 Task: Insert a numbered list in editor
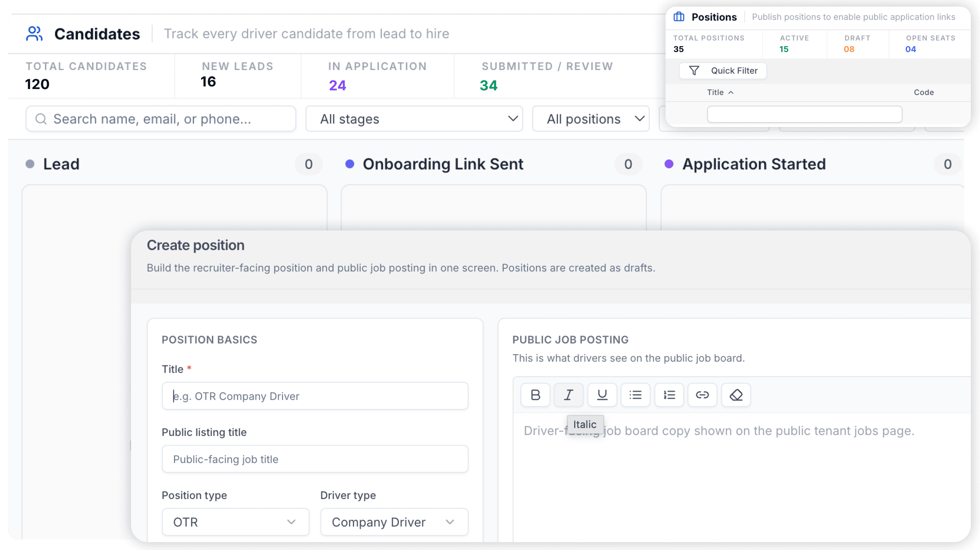[x=669, y=395]
